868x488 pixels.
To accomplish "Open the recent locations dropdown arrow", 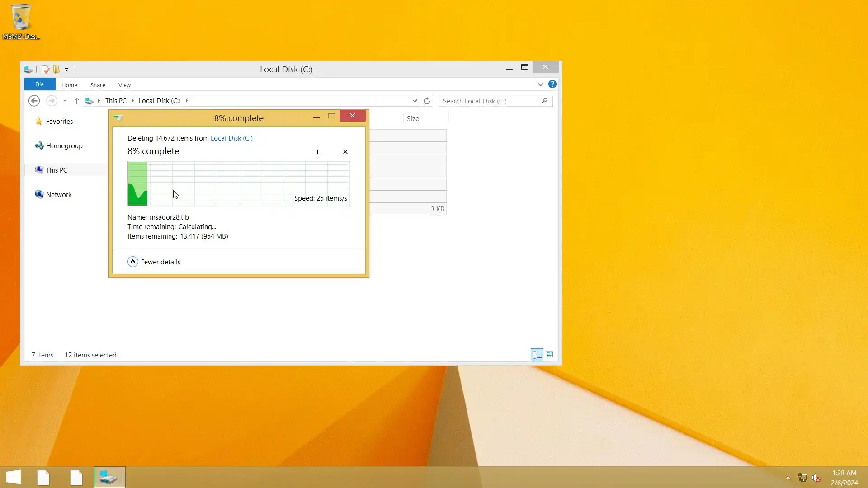I will click(x=65, y=101).
